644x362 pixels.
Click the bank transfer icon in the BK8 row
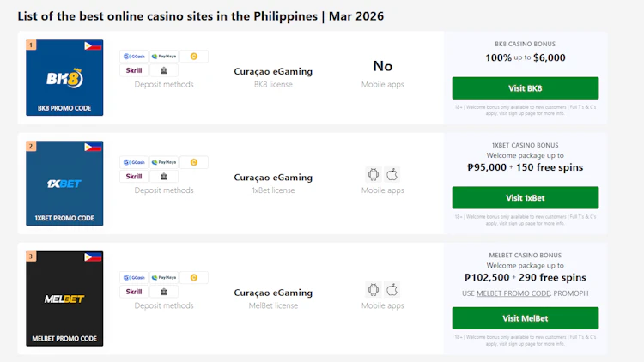click(x=163, y=71)
